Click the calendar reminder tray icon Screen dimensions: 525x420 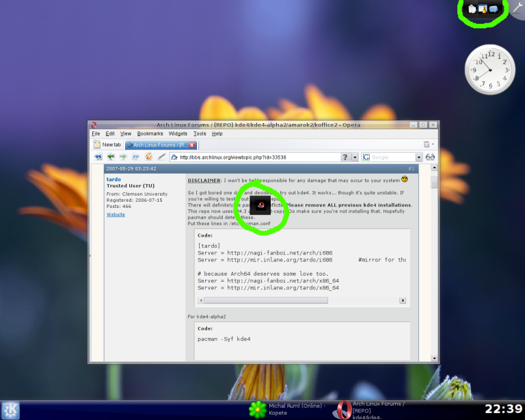point(483,9)
